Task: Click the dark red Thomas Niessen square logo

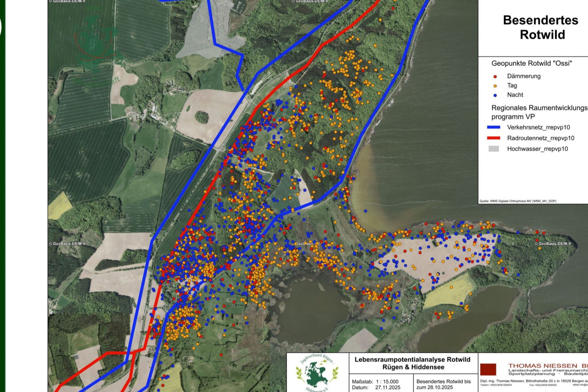Action: pos(488,369)
